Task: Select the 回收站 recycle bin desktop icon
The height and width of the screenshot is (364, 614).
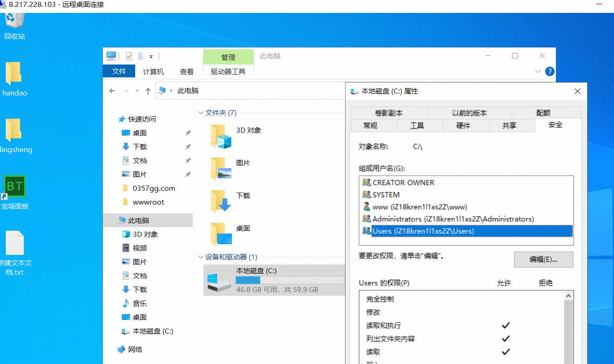Action: [15, 26]
